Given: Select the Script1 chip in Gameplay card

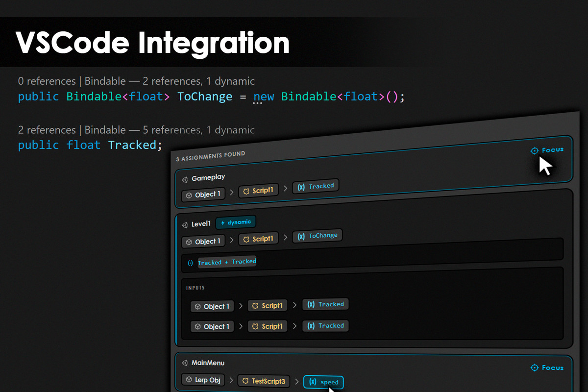Looking at the screenshot, I should pos(258,190).
